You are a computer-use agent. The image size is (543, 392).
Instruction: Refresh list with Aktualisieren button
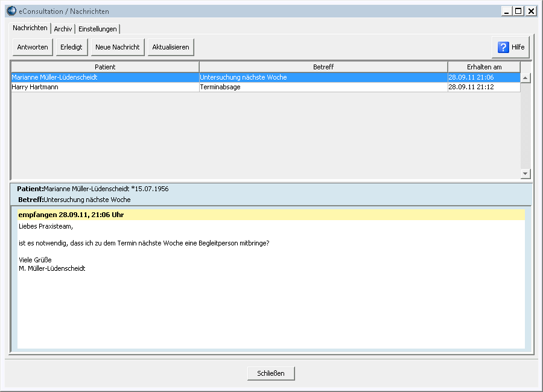pyautogui.click(x=171, y=47)
